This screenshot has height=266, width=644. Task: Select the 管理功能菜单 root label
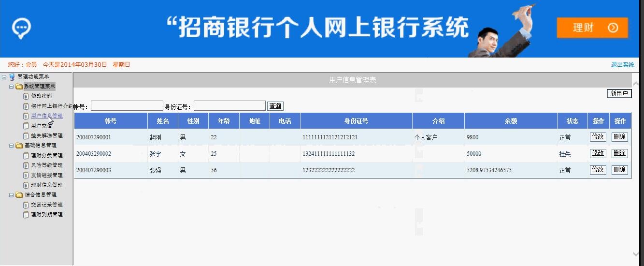[x=33, y=77]
